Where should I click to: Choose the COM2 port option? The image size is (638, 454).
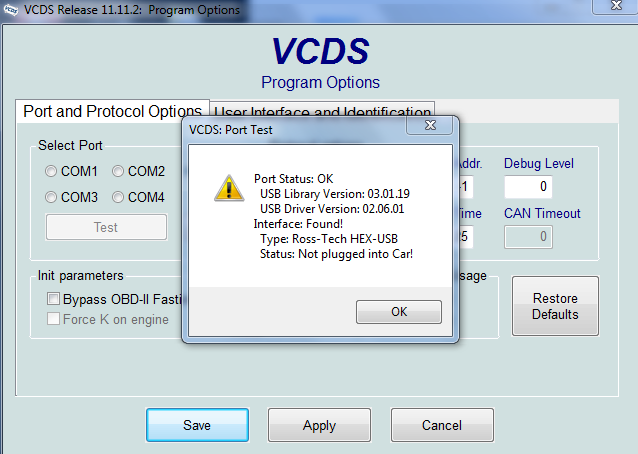click(x=118, y=172)
